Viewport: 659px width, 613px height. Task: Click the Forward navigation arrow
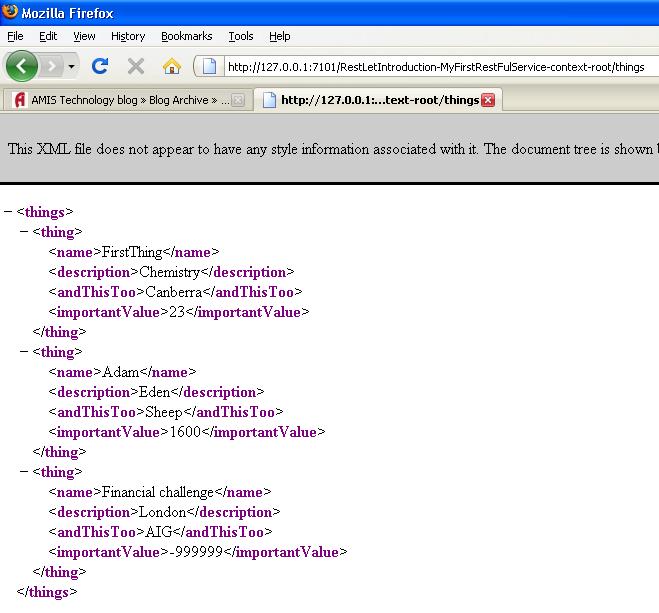(52, 67)
